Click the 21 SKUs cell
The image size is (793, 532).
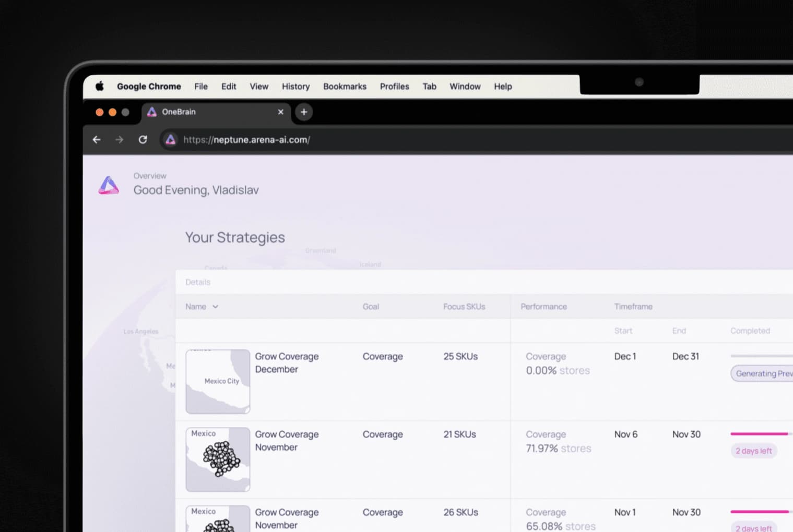(x=459, y=434)
